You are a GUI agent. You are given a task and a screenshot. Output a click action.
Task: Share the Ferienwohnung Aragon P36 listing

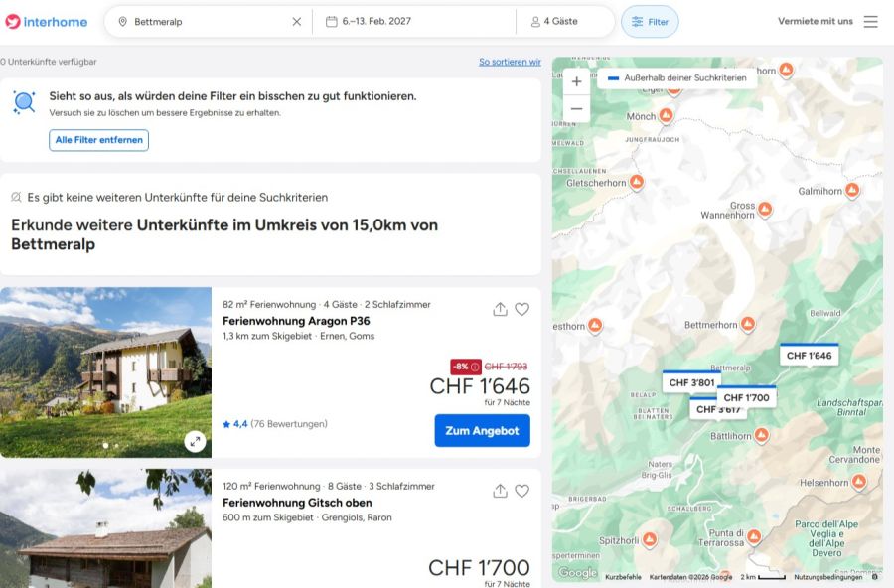pyautogui.click(x=500, y=309)
